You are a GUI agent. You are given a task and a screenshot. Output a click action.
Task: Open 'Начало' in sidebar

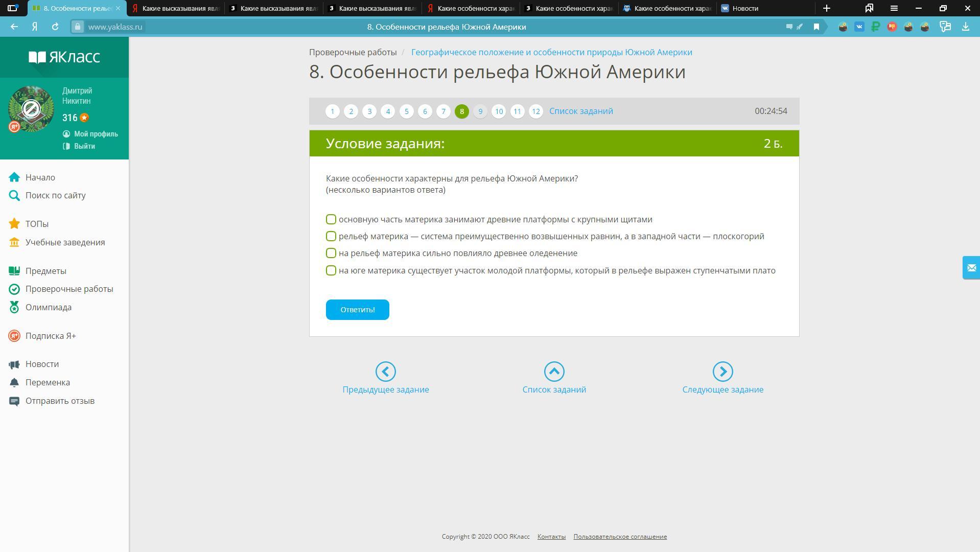click(32, 177)
